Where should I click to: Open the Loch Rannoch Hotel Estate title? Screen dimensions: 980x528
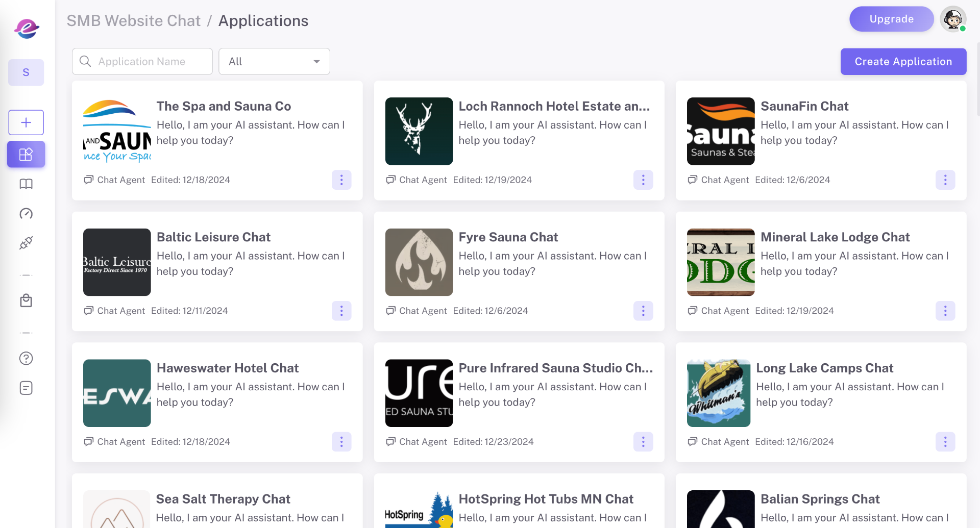(x=554, y=106)
